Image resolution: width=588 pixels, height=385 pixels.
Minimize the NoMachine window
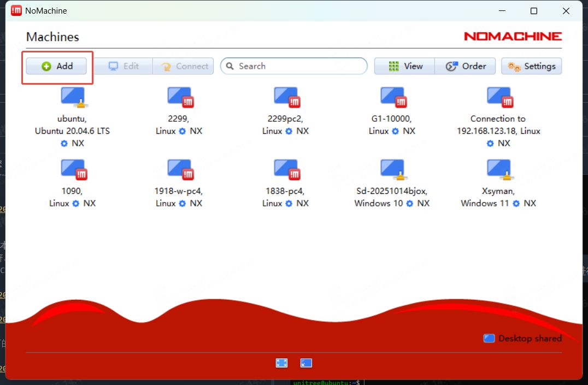click(x=502, y=11)
